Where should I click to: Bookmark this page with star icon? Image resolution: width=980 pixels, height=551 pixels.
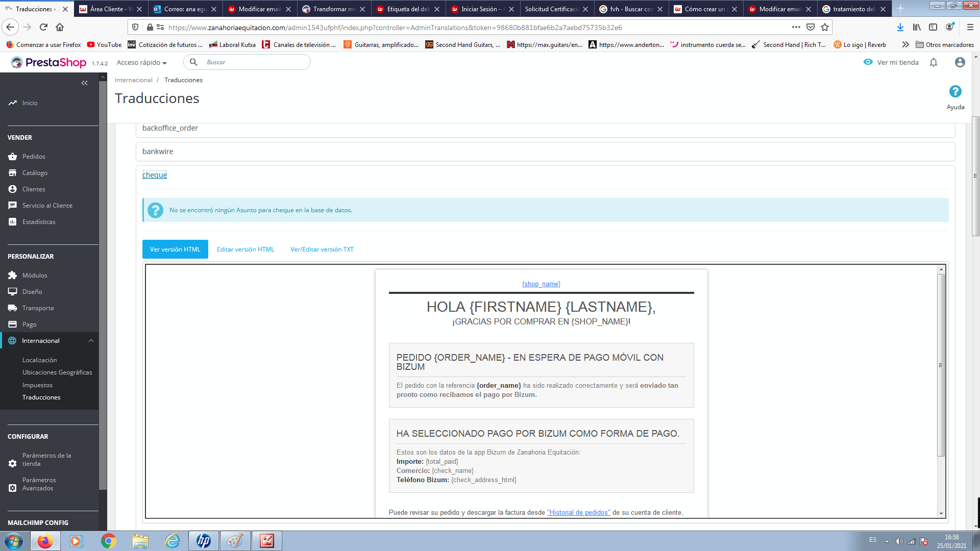825,27
